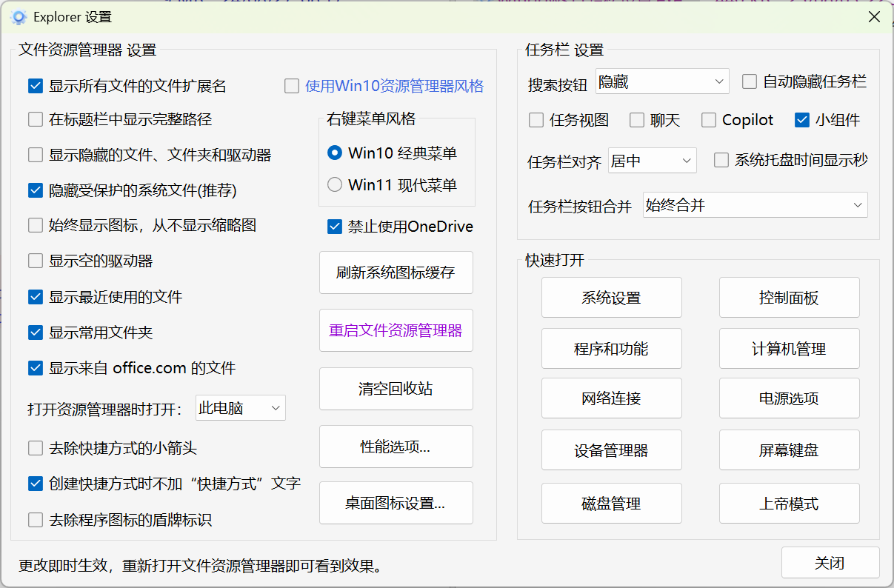The width and height of the screenshot is (894, 588).
Task: Open the 搜索按钮 dropdown showing 隐藏
Action: tap(662, 82)
